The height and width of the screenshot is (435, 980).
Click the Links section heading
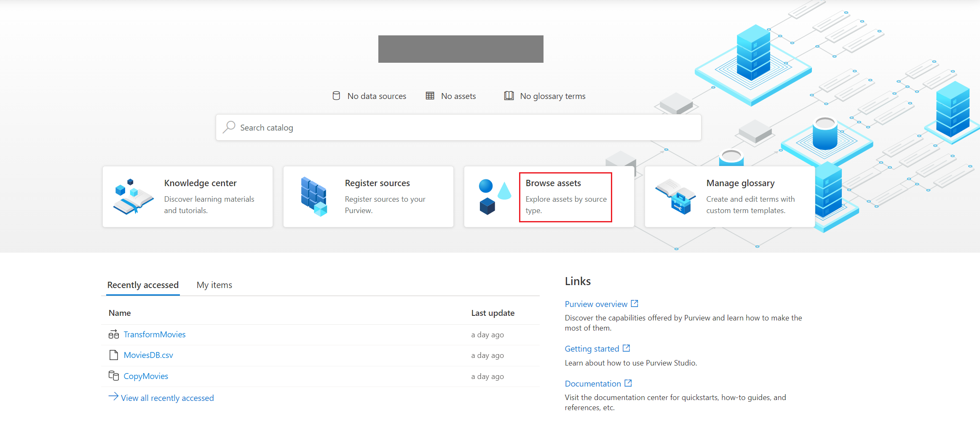coord(578,281)
